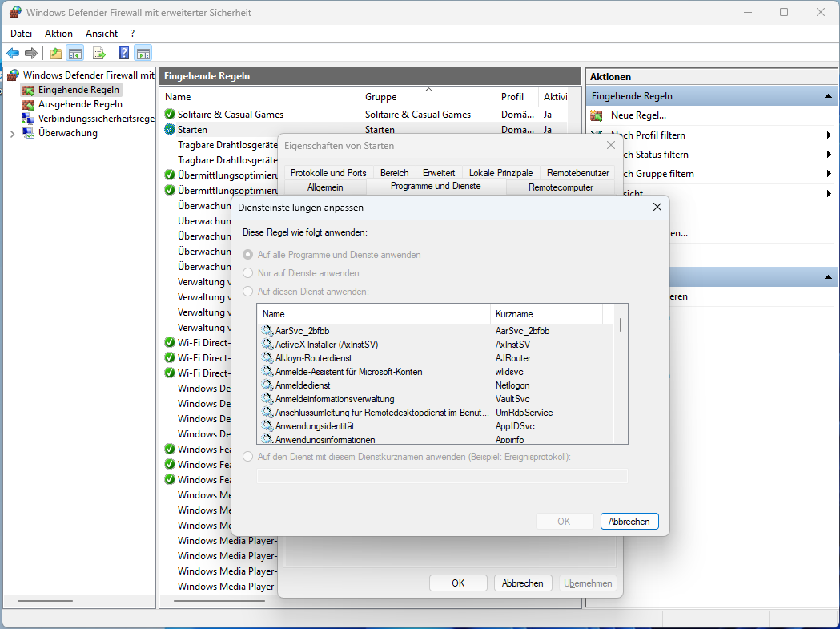
Task: Close the Eigenschaften von Starten dialog
Action: (x=611, y=145)
